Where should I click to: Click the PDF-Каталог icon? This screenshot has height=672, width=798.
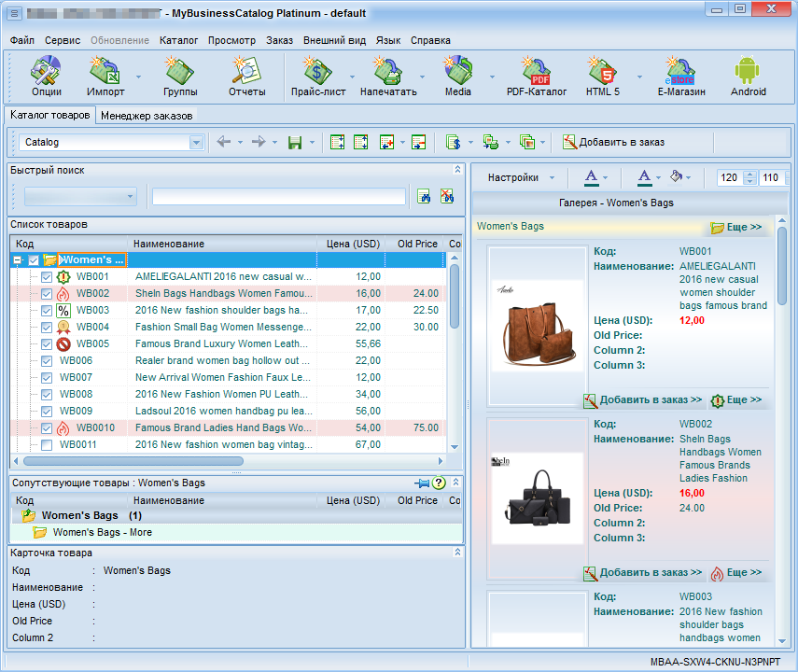click(x=537, y=77)
